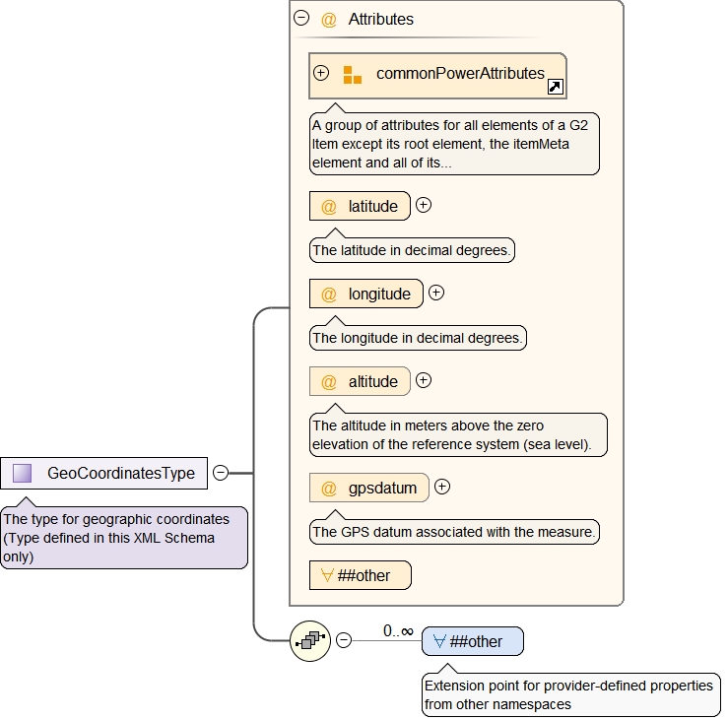This screenshot has height=720, width=728.
Task: Select the GeoCoordinatesType label
Action: click(120, 474)
